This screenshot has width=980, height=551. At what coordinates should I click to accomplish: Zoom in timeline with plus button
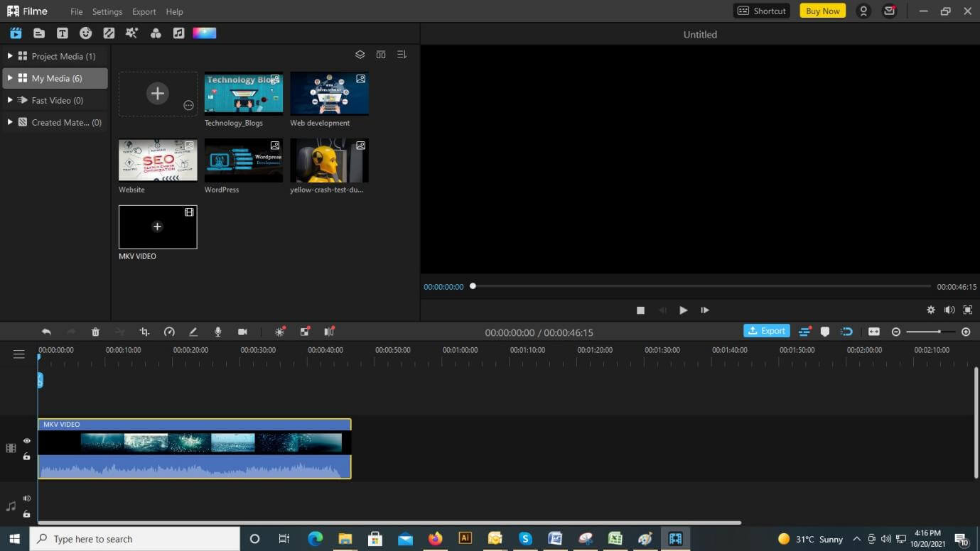[x=966, y=332]
